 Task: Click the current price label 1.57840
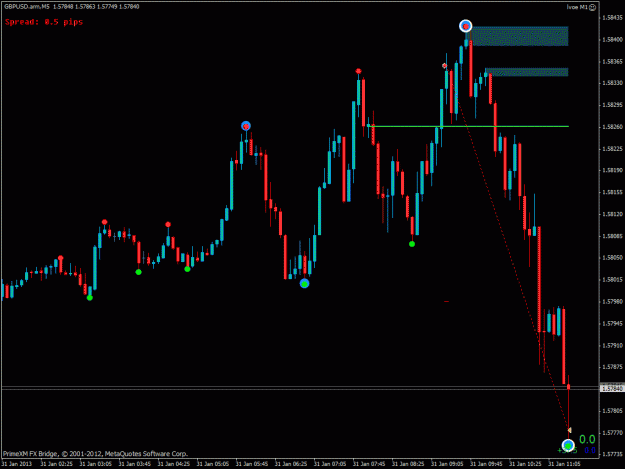[x=611, y=388]
